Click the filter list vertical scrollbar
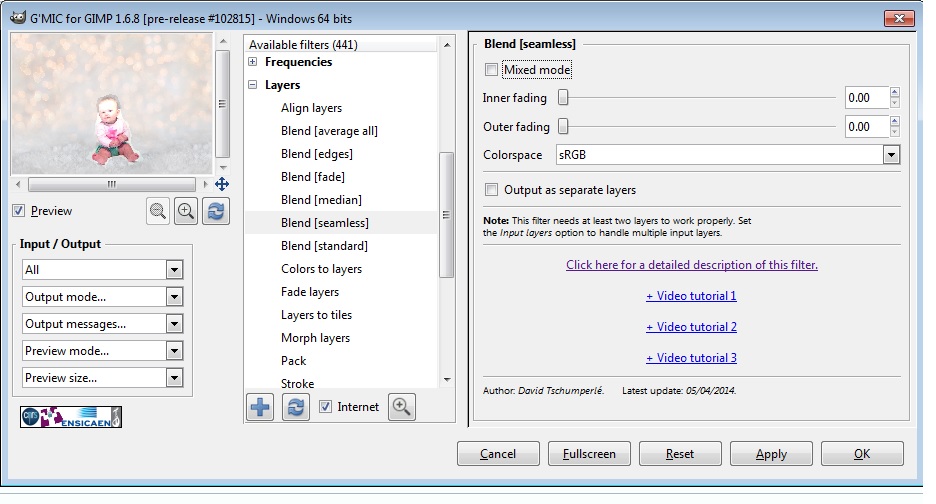Viewport: 936px width, 504px height. coord(446,215)
